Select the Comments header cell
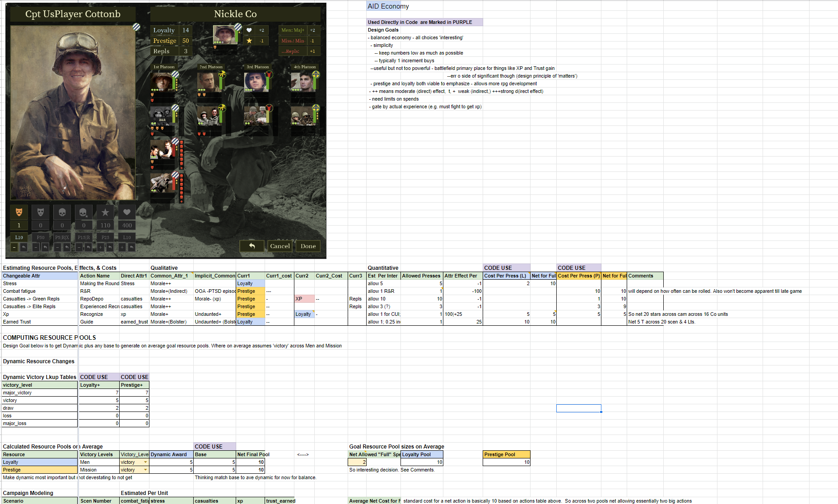Viewport: 838px width, 504px height. [645, 276]
